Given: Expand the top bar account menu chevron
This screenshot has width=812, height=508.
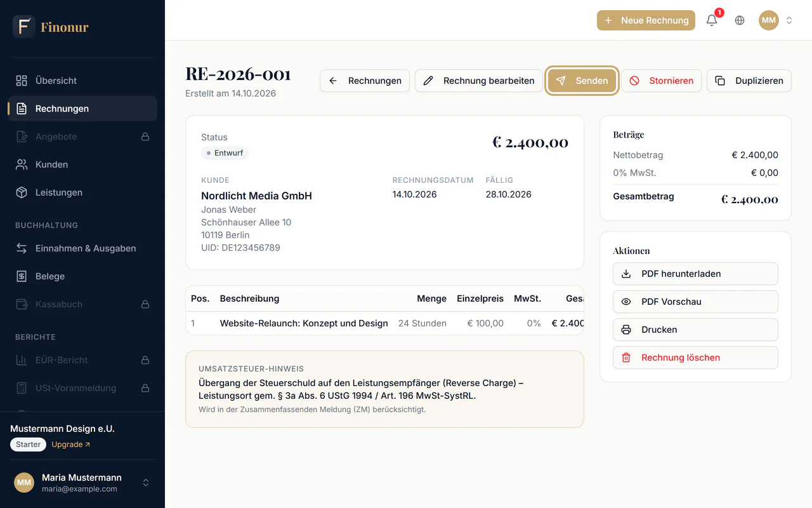Looking at the screenshot, I should click(x=789, y=20).
